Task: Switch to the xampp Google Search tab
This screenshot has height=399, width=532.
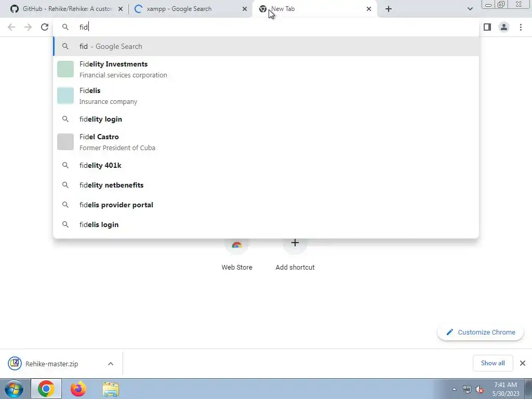Action: click(x=190, y=9)
